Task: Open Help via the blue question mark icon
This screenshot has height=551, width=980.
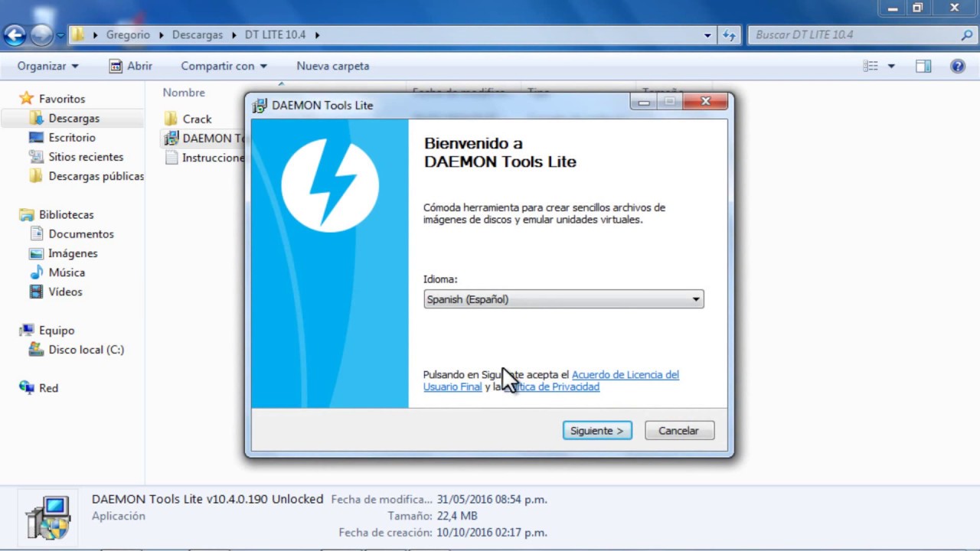Action: pyautogui.click(x=958, y=66)
